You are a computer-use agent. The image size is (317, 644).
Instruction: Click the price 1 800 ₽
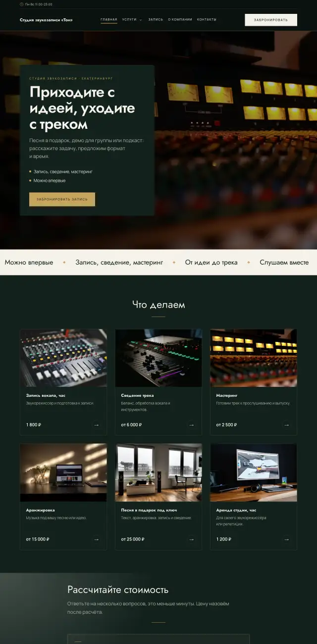[x=34, y=425]
